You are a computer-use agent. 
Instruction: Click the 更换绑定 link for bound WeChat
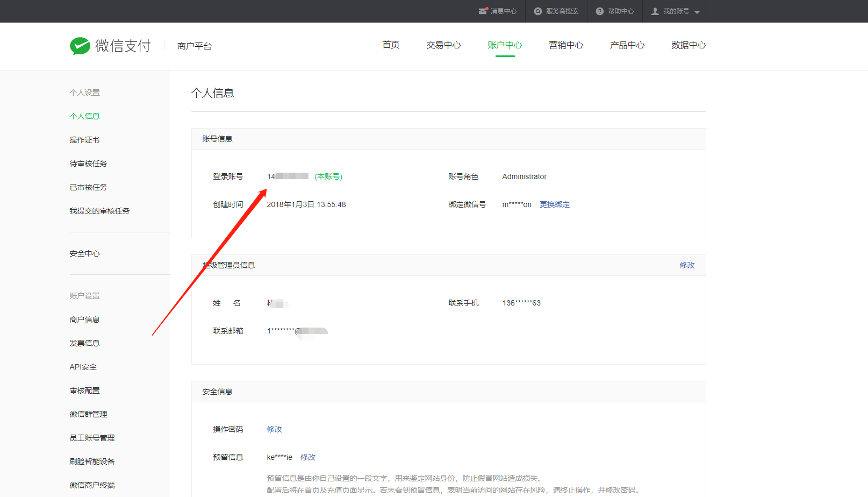pos(555,204)
